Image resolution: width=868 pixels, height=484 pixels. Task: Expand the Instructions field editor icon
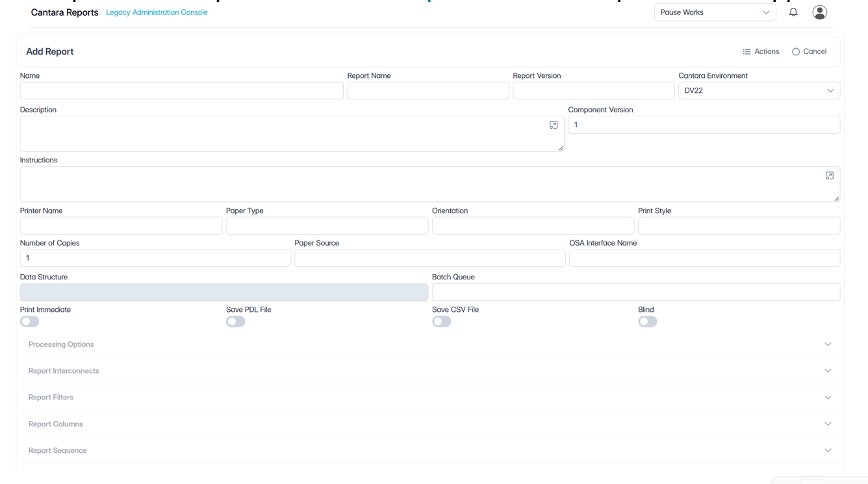click(x=830, y=175)
